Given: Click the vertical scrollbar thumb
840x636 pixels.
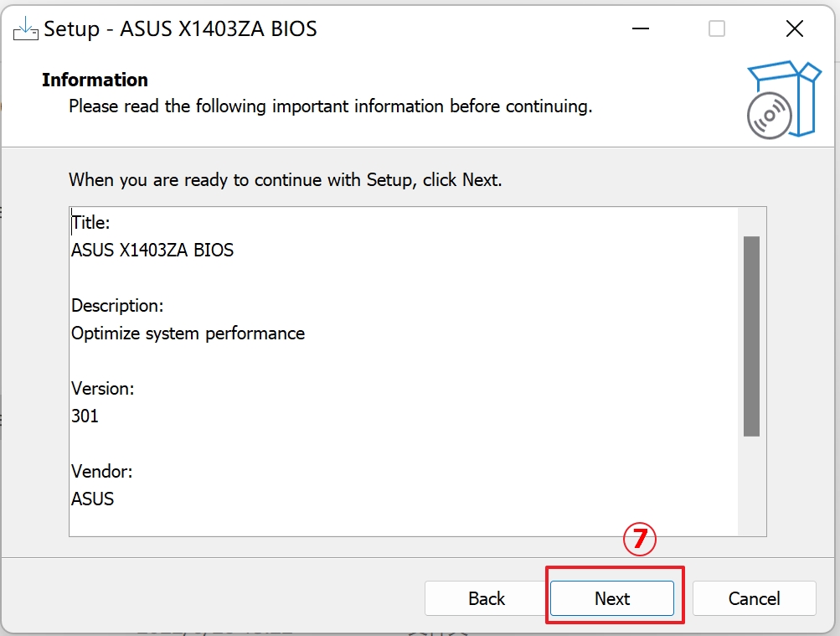Looking at the screenshot, I should coord(751,335).
